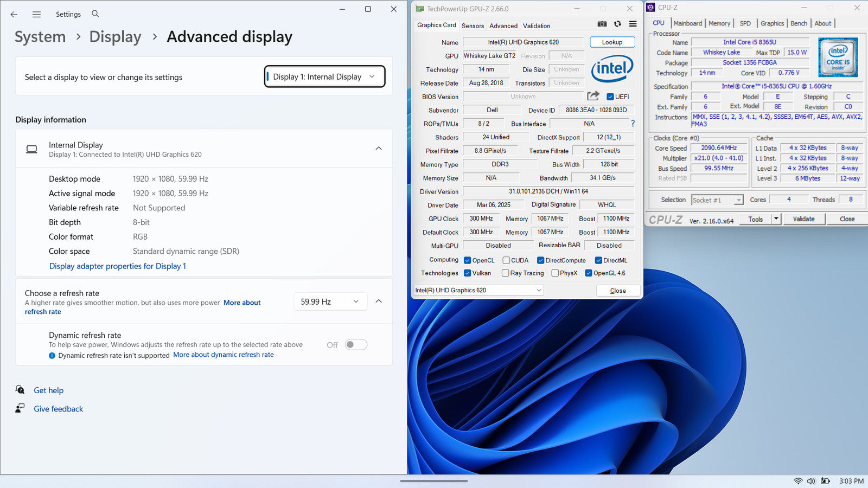Viewport: 868px width, 488px height.
Task: Check the Ray Tracing checkbox
Action: click(506, 273)
